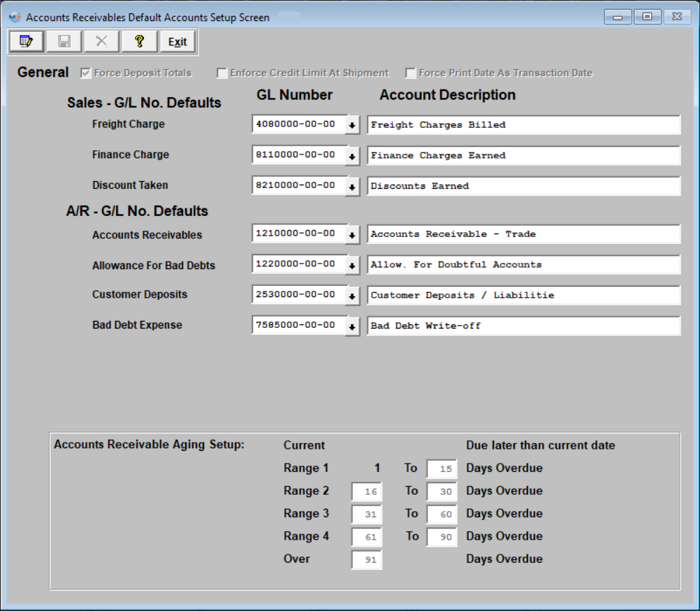The height and width of the screenshot is (611, 700).
Task: Open the Allowance For Bad Debts dropdown arrow
Action: click(352, 265)
